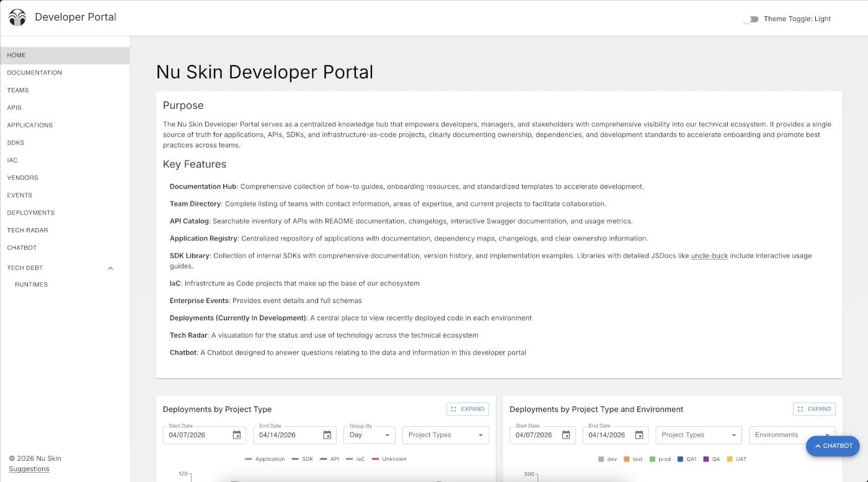Toggle dev environment legend swatch
Viewport: 868px width, 482px height.
point(601,459)
